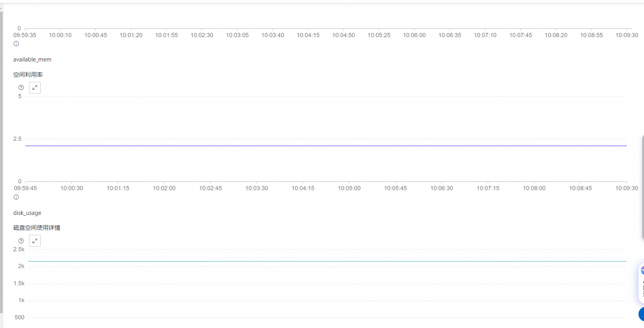Click the 1.5k y-axis value

(19, 283)
